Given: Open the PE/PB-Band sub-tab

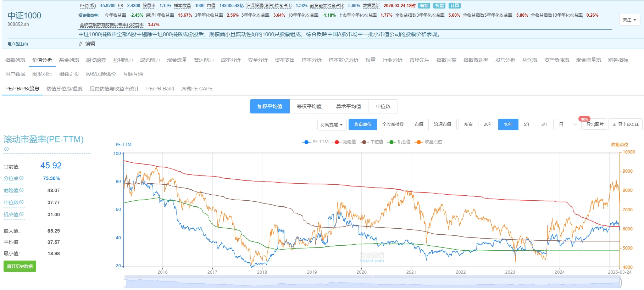Looking at the screenshot, I should pyautogui.click(x=160, y=89).
